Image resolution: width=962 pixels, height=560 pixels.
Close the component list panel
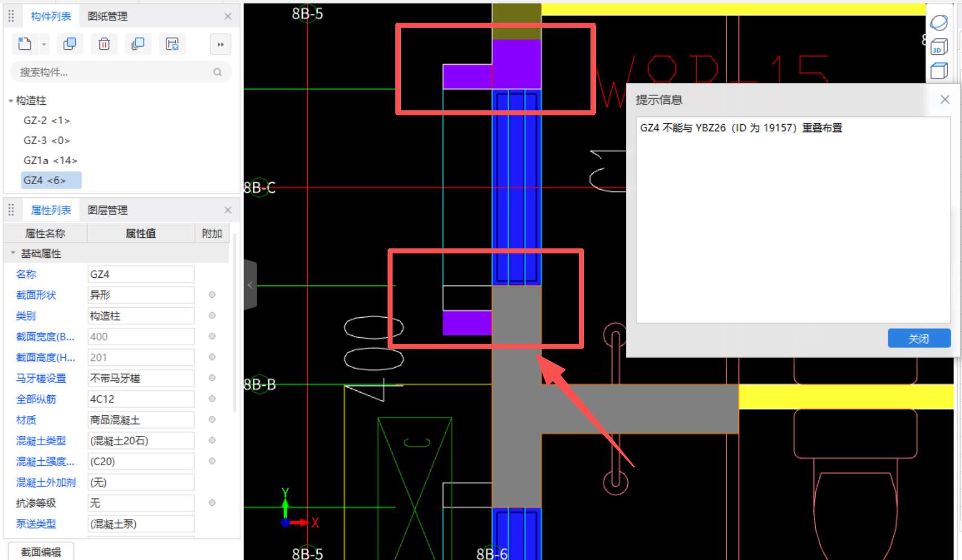pos(228,17)
